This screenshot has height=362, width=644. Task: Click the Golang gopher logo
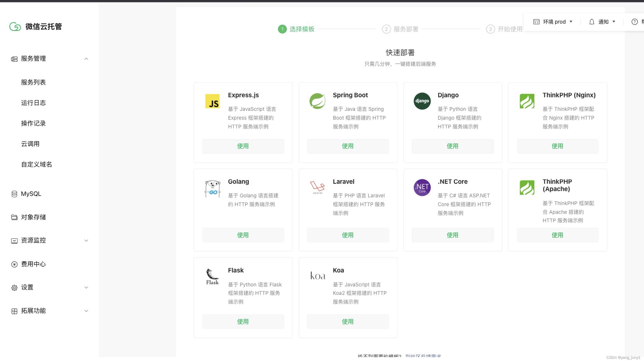click(212, 189)
